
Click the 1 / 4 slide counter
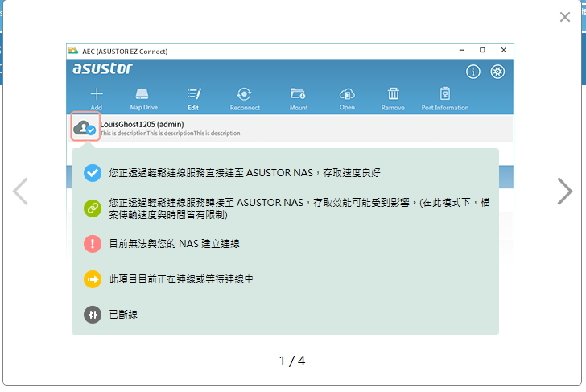[x=292, y=361]
